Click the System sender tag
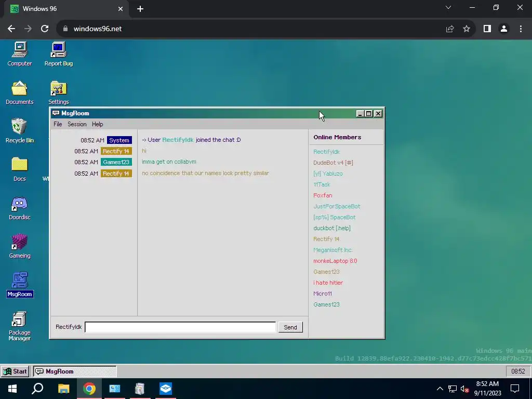532x399 pixels. 119,140
